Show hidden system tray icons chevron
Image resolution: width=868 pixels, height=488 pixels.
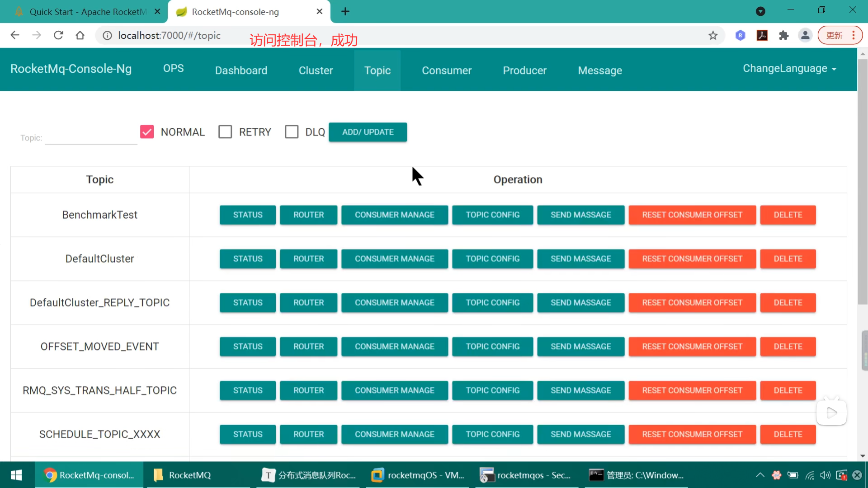coord(760,475)
